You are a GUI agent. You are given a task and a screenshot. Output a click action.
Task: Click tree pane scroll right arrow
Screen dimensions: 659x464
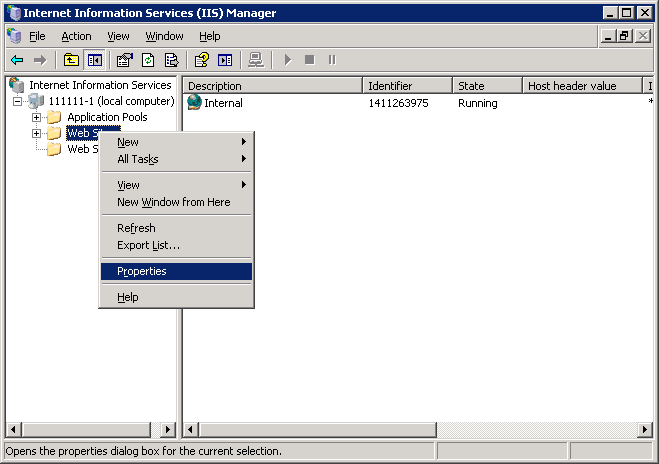point(168,429)
